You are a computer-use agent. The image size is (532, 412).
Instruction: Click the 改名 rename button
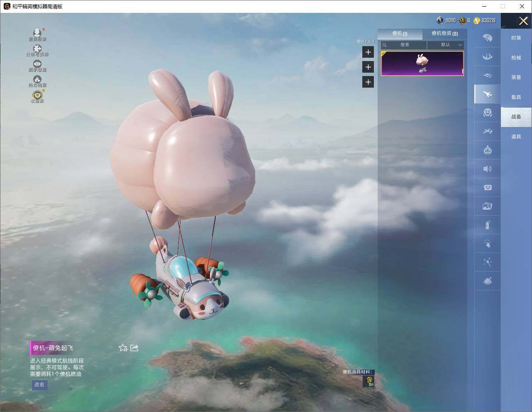[x=40, y=385]
